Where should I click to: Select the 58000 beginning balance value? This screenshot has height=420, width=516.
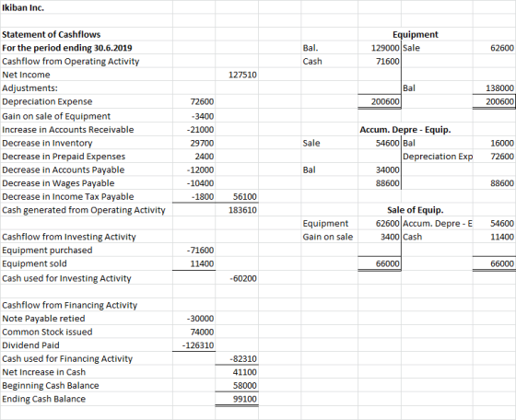pos(245,386)
